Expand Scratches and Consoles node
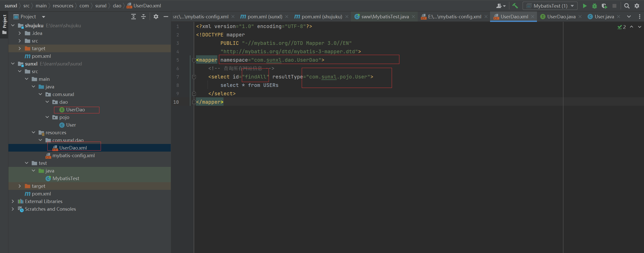This screenshot has height=253, width=644. [13, 209]
